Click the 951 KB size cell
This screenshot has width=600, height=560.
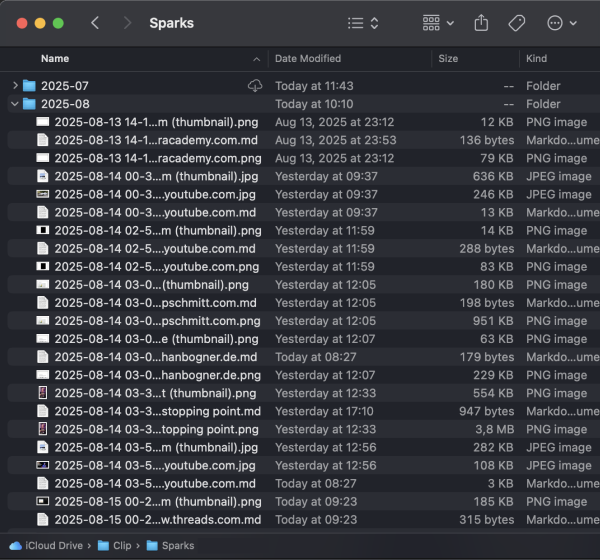[493, 321]
